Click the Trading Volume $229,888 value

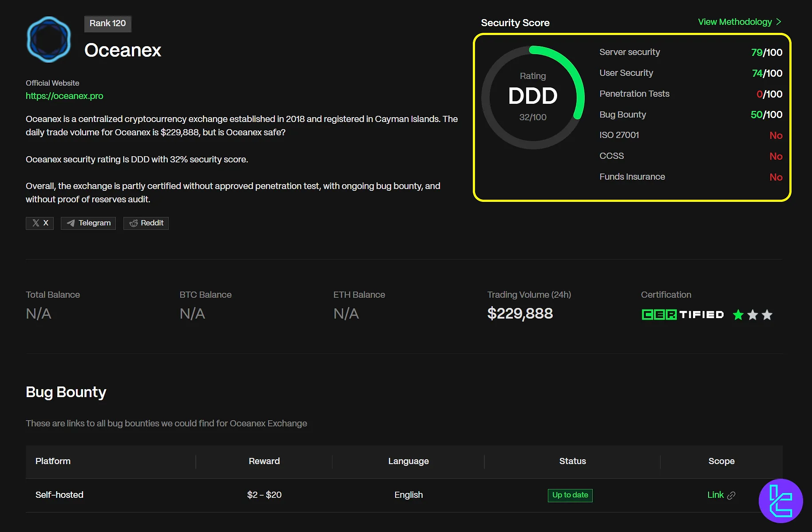(x=520, y=314)
